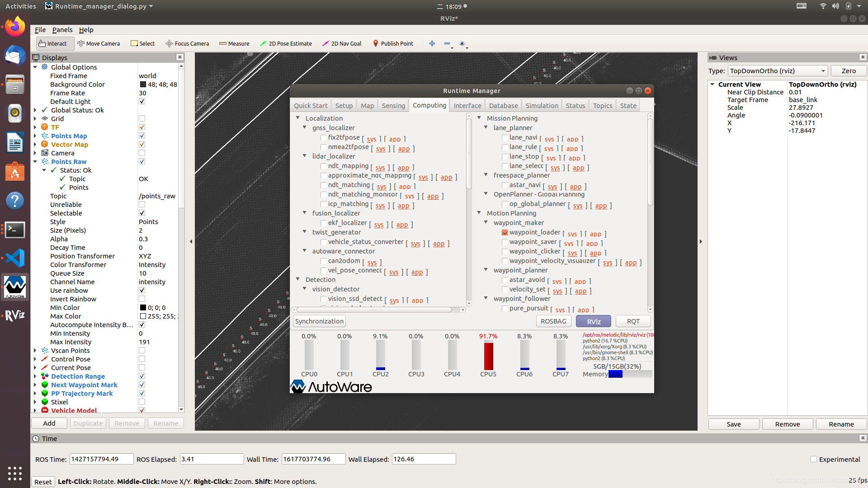This screenshot has width=868, height=488.
Task: Open the Views Type dropdown
Action: pyautogui.click(x=778, y=71)
